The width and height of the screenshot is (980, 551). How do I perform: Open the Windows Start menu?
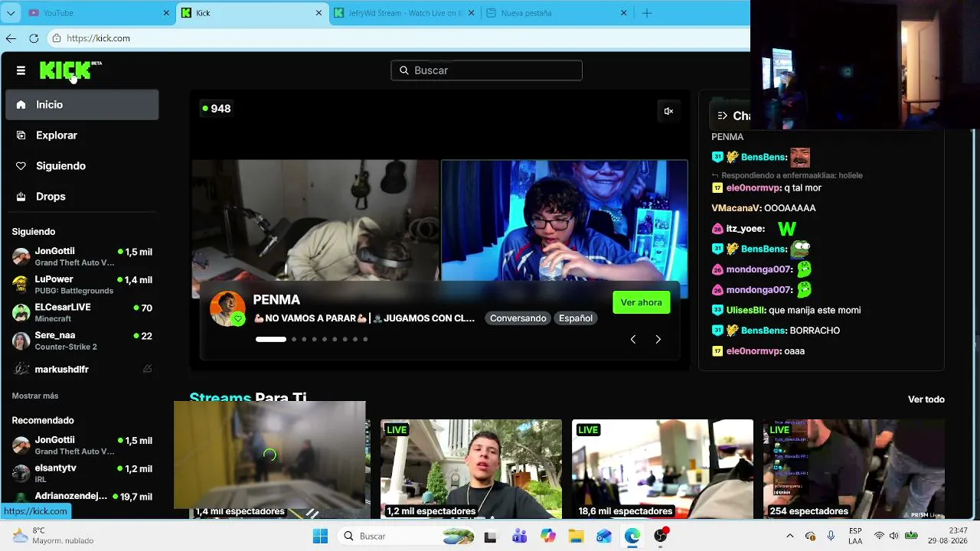point(320,536)
